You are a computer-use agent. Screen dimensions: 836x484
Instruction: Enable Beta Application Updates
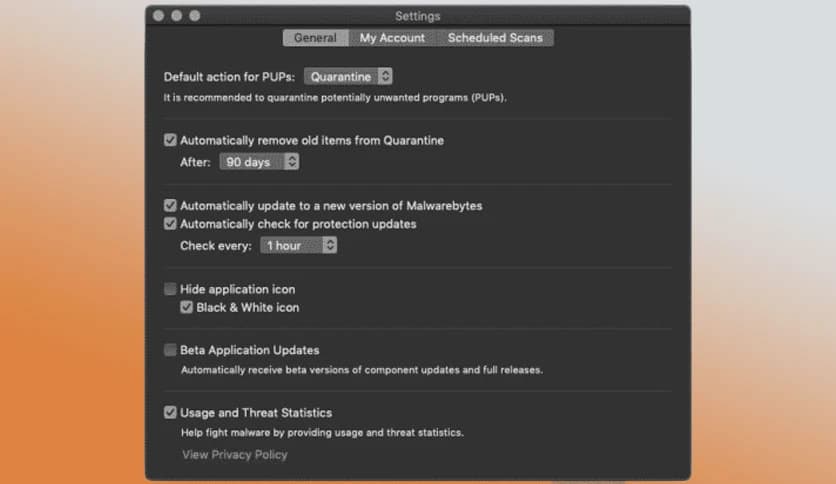coord(171,350)
